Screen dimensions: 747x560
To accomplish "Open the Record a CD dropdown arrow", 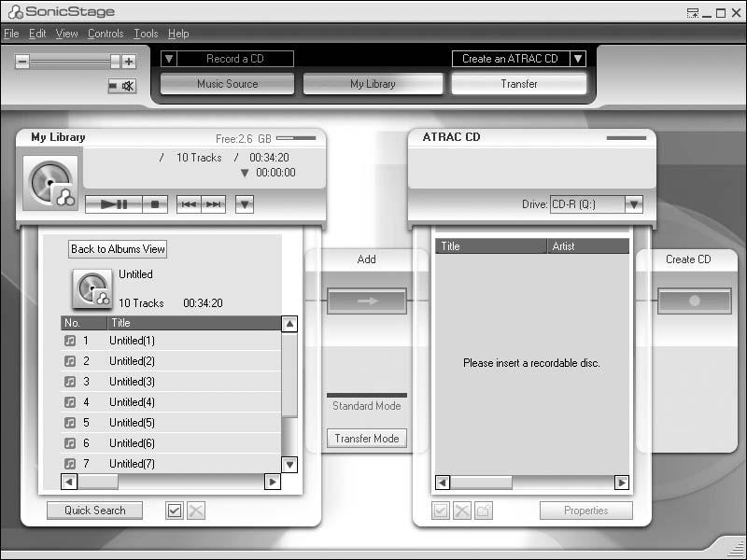I will tap(169, 59).
